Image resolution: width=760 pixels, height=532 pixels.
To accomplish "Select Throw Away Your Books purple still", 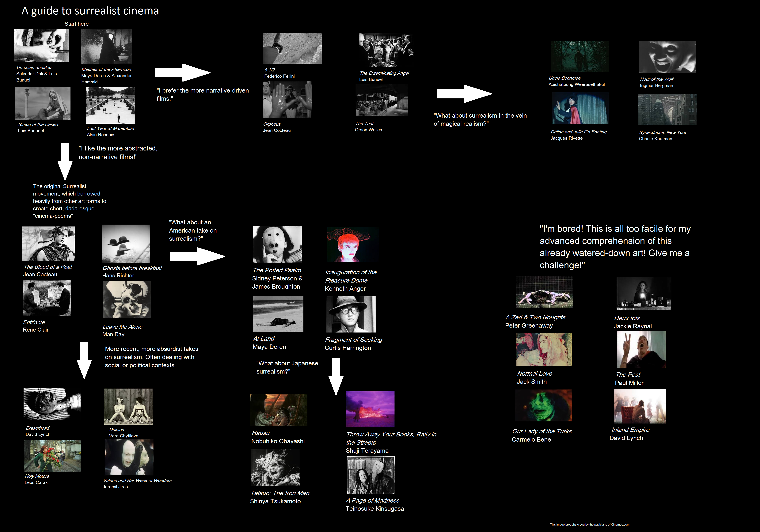I will [x=370, y=409].
